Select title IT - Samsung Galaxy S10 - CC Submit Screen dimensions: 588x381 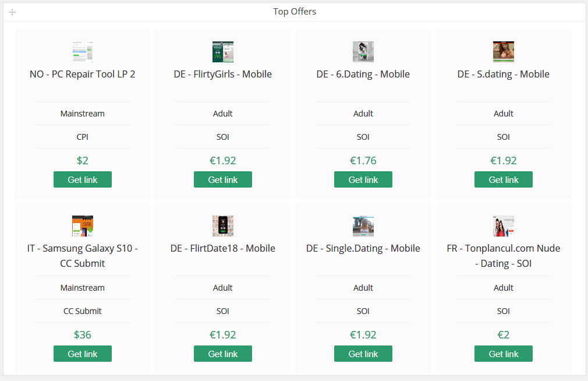(83, 256)
